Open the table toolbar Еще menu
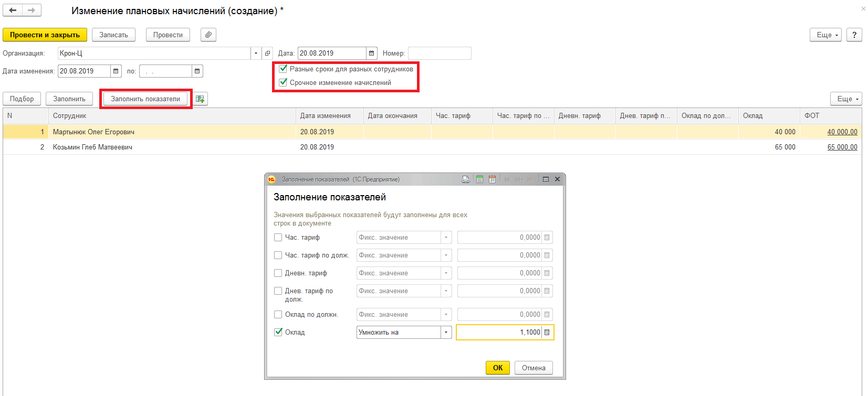868x396 pixels. 845,99
